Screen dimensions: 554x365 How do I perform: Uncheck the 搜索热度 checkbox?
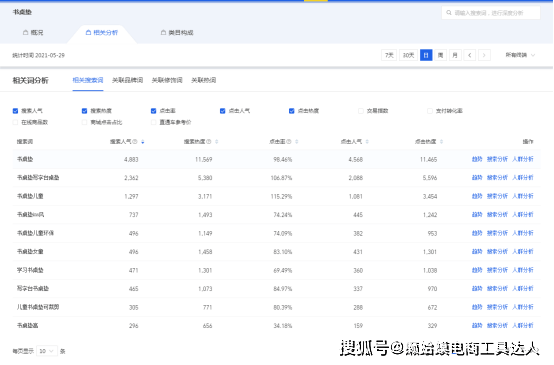point(84,111)
